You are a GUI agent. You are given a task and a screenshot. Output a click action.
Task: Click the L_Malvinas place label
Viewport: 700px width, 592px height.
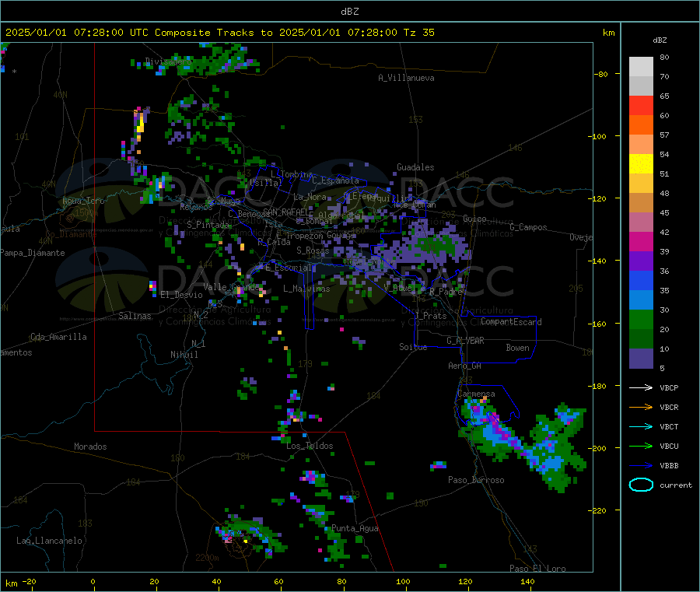[x=306, y=289]
